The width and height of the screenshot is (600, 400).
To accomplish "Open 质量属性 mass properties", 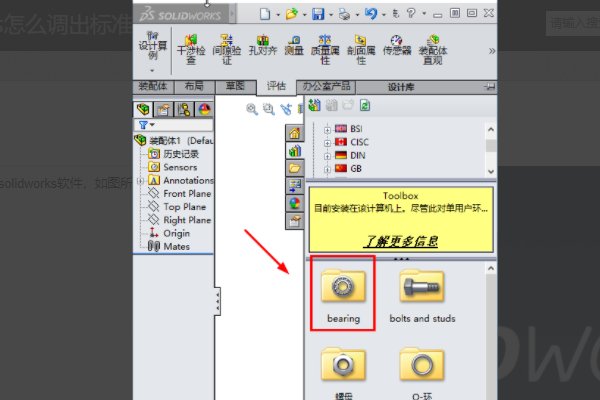I will [325, 49].
